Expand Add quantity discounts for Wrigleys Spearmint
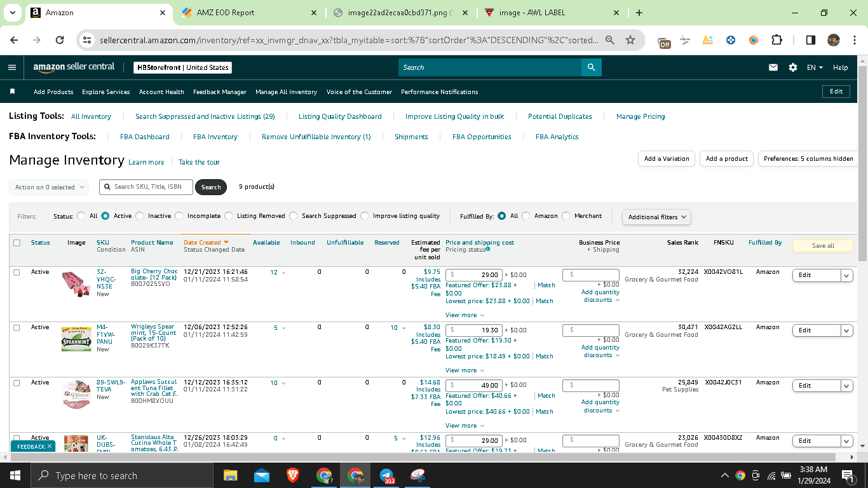The height and width of the screenshot is (488, 868). (x=600, y=351)
